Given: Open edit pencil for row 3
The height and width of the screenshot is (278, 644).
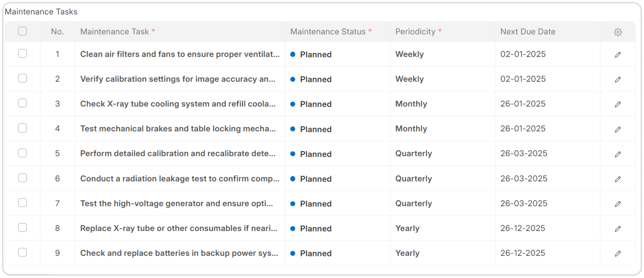Looking at the screenshot, I should pos(618,104).
